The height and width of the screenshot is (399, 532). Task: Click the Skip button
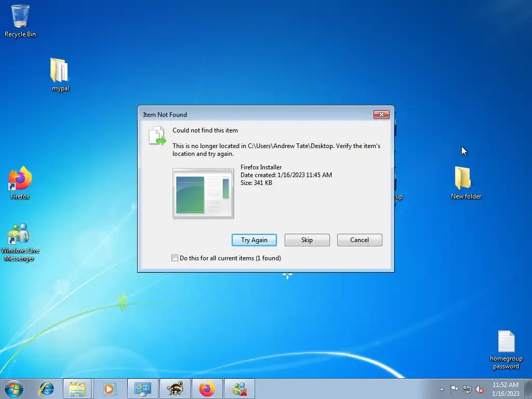click(307, 240)
